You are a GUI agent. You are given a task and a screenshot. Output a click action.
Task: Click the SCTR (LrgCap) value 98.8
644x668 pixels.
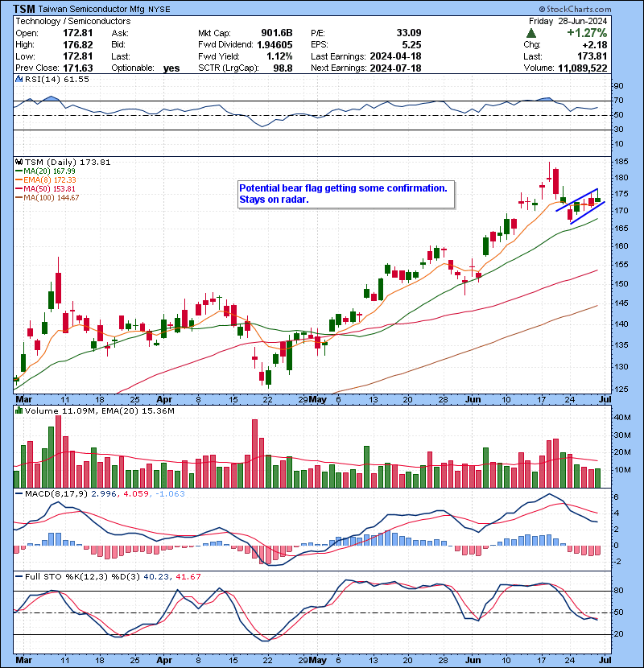point(283,68)
